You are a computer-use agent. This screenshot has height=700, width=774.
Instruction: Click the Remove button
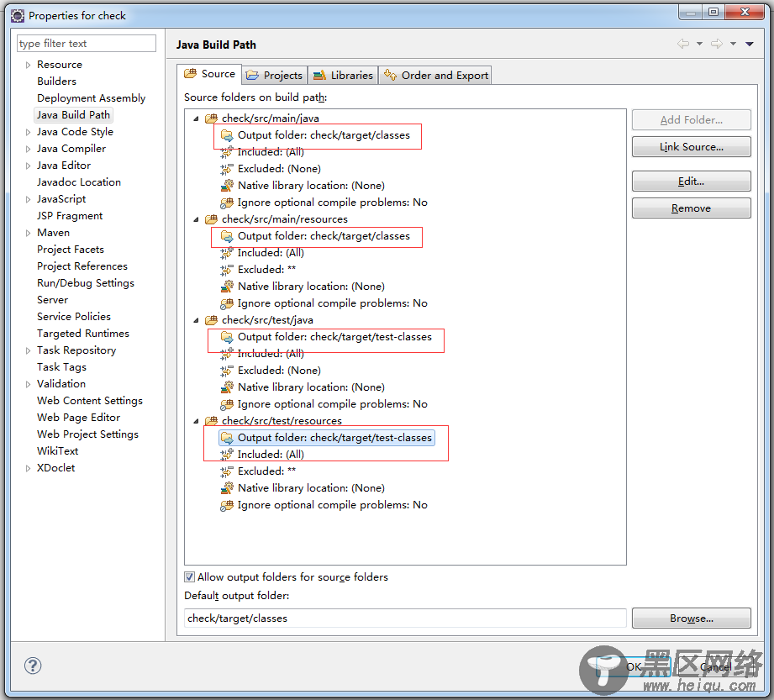click(691, 208)
